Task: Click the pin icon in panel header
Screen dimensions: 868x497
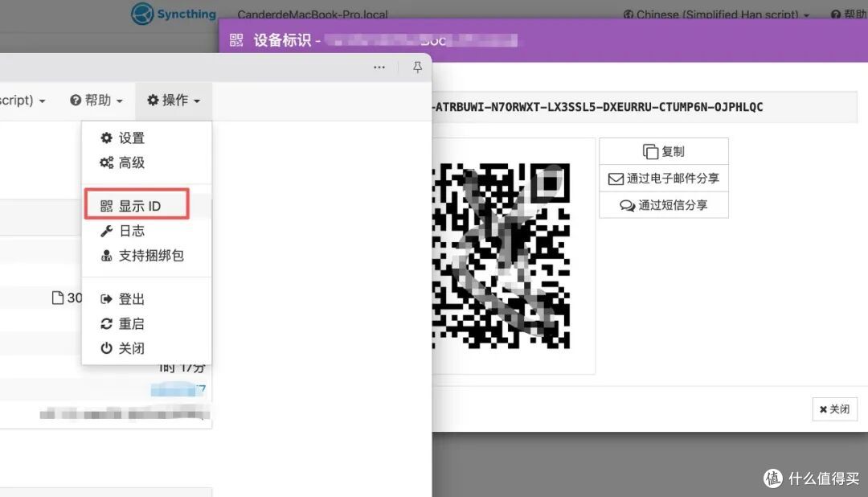Action: (417, 67)
